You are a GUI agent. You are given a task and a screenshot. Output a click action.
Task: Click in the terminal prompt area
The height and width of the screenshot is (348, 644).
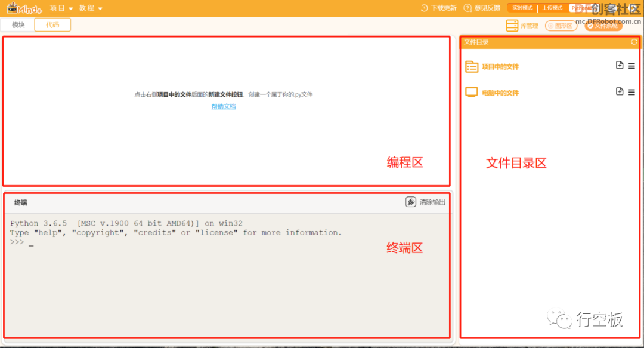pos(227,275)
